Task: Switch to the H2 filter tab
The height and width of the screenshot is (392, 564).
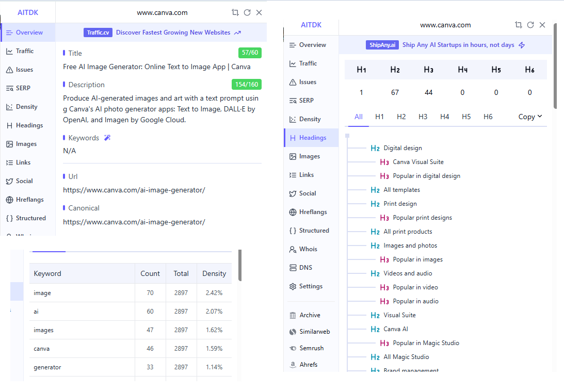Action: pyautogui.click(x=401, y=117)
